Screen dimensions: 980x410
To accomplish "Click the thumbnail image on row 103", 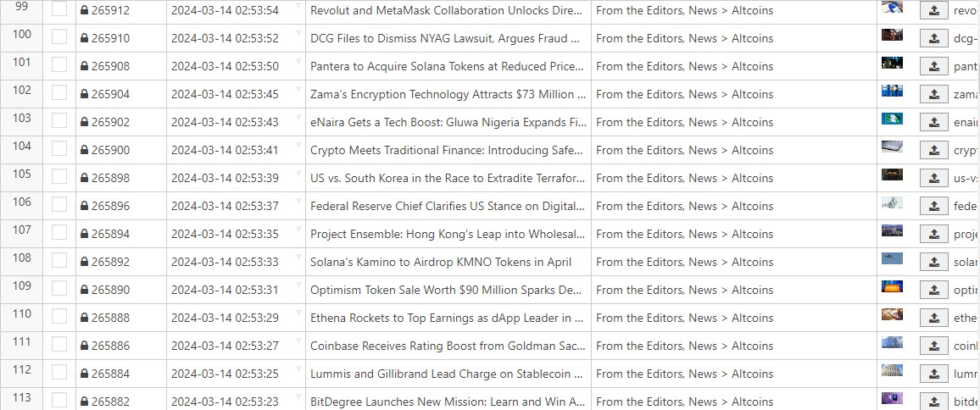I will [892, 119].
